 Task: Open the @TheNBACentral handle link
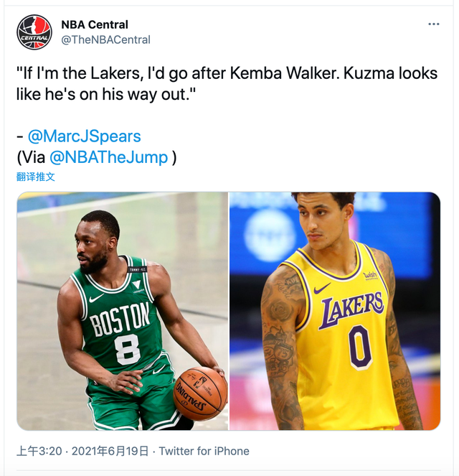tap(105, 39)
